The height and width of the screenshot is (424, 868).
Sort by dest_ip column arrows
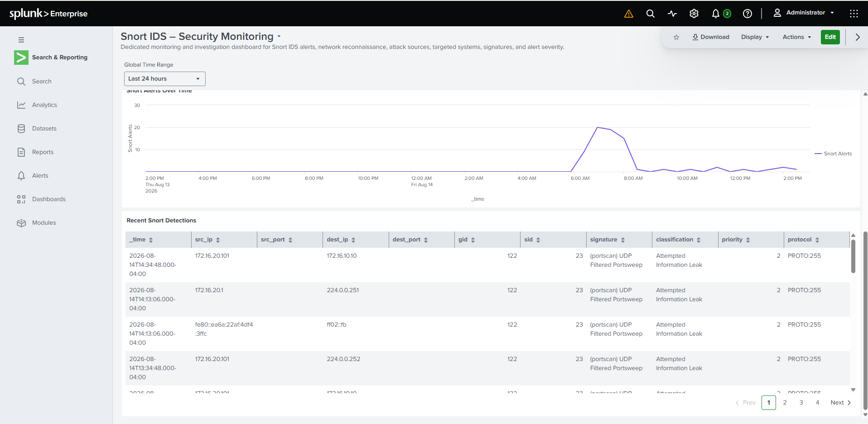[353, 240]
